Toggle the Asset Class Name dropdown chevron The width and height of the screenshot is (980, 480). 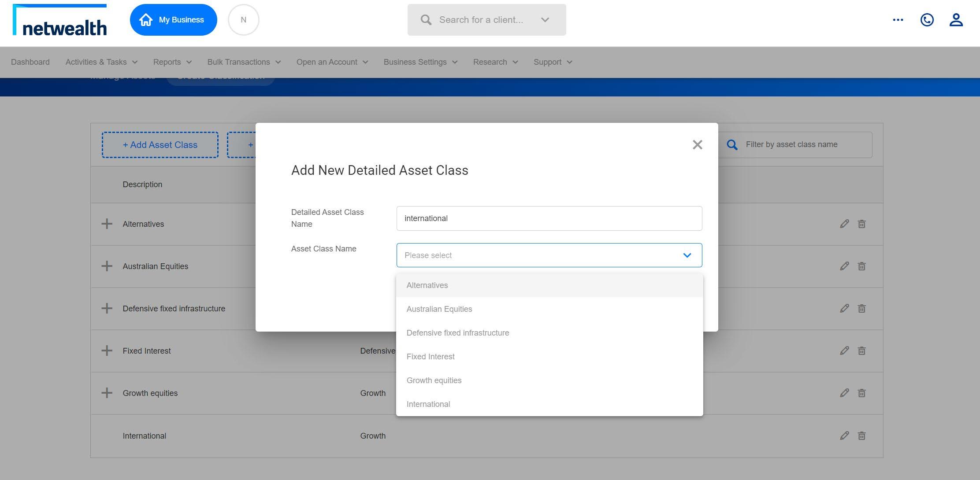click(687, 255)
